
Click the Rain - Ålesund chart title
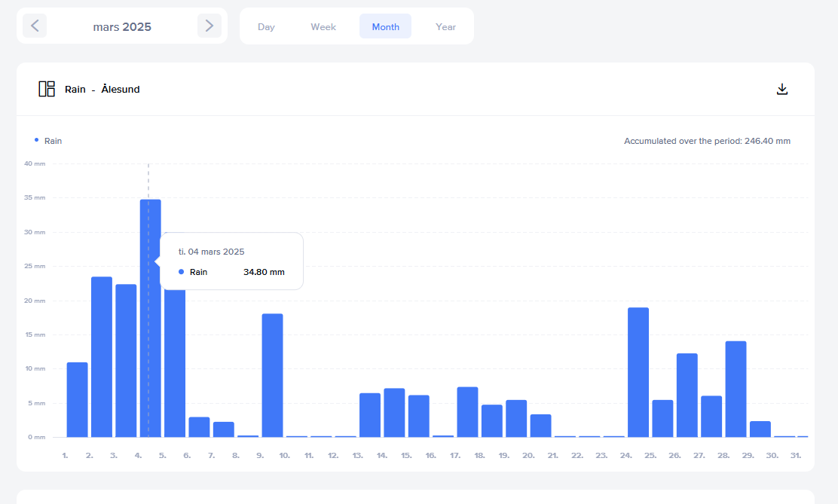[102, 89]
